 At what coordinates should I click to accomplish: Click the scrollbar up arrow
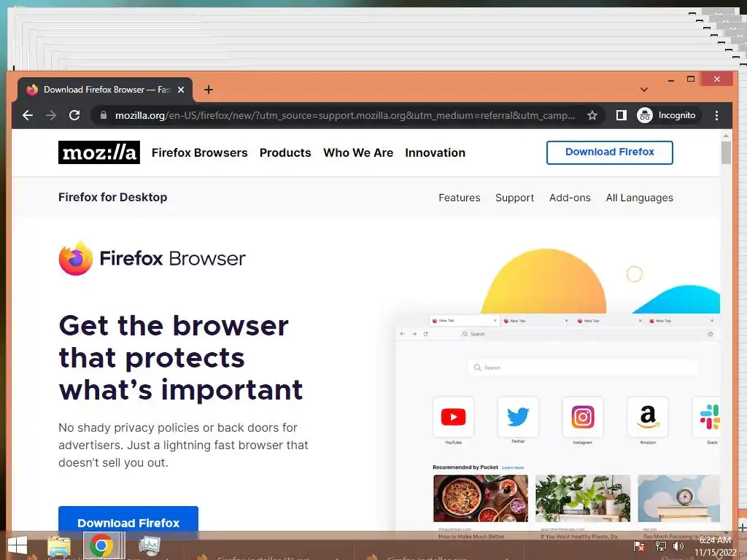(726, 136)
